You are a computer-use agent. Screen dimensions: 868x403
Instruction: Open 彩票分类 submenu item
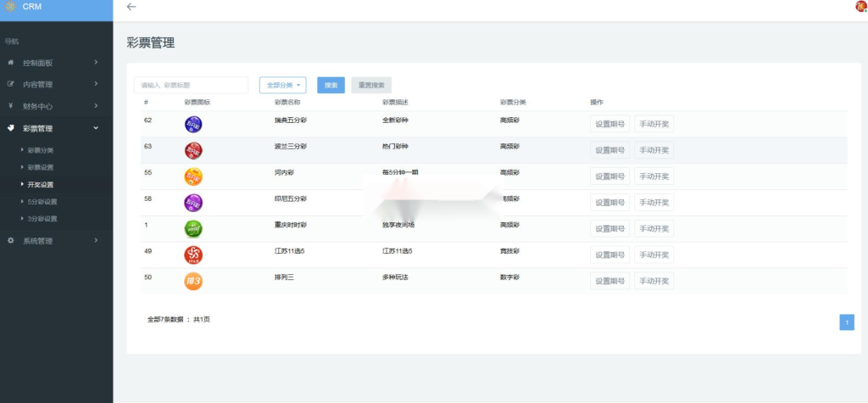(x=41, y=150)
